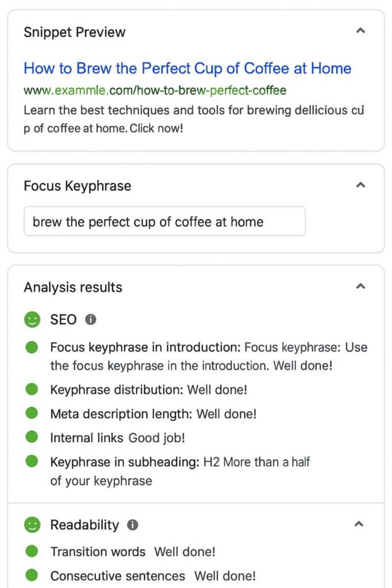This screenshot has height=588, width=392.
Task: Collapse the Readability subsection
Action: (x=359, y=524)
